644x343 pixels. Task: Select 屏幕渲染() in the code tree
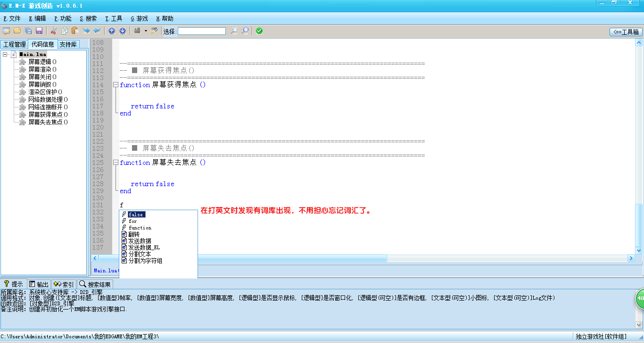(x=42, y=69)
